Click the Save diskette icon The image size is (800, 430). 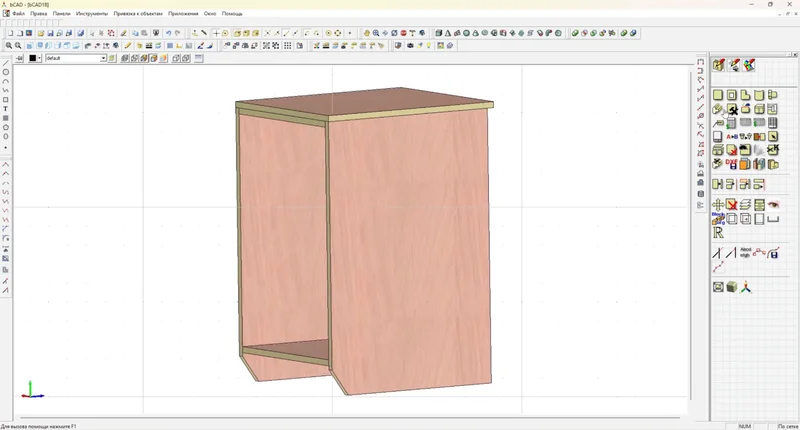(x=50, y=33)
